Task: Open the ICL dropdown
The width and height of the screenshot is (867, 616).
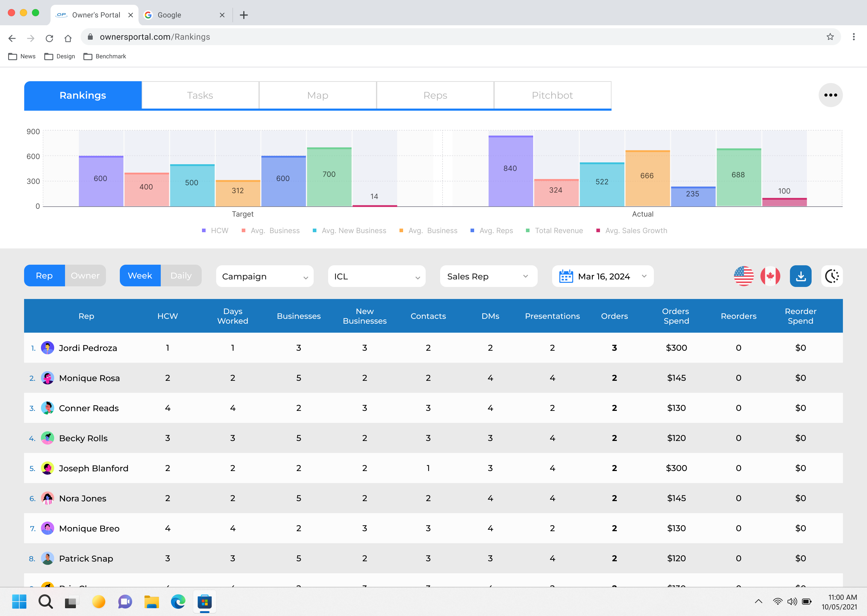Action: tap(376, 276)
